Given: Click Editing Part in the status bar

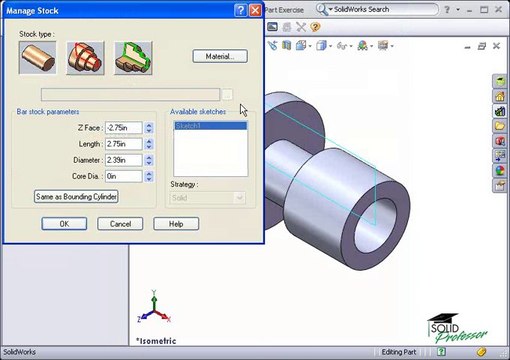Looking at the screenshot, I should 399,352.
